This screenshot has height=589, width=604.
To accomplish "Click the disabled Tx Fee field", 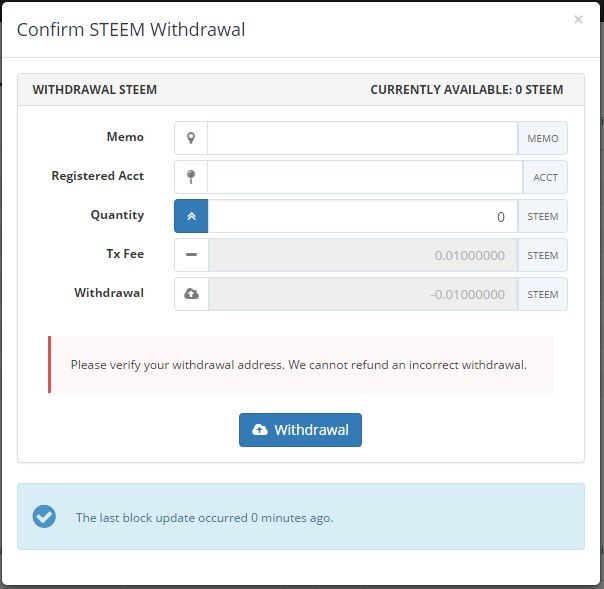I will coord(362,255).
